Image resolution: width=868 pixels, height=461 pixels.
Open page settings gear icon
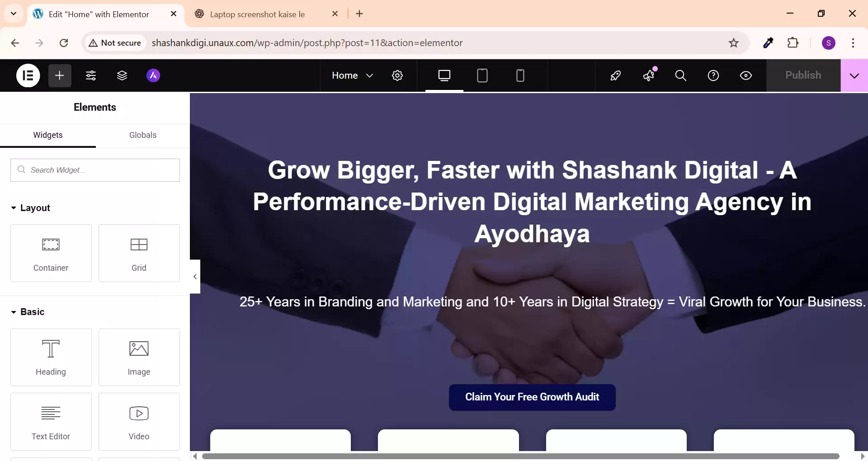pyautogui.click(x=397, y=75)
